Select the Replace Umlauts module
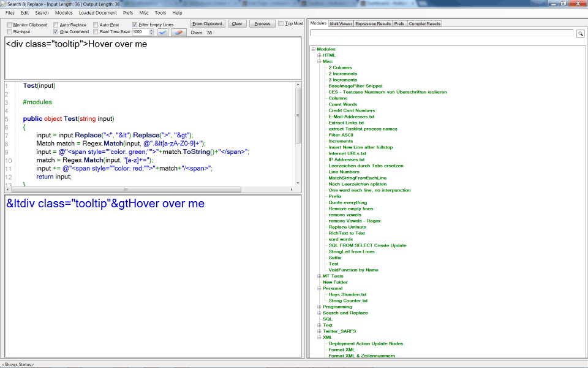Image resolution: width=588 pixels, height=368 pixels. pos(347,227)
